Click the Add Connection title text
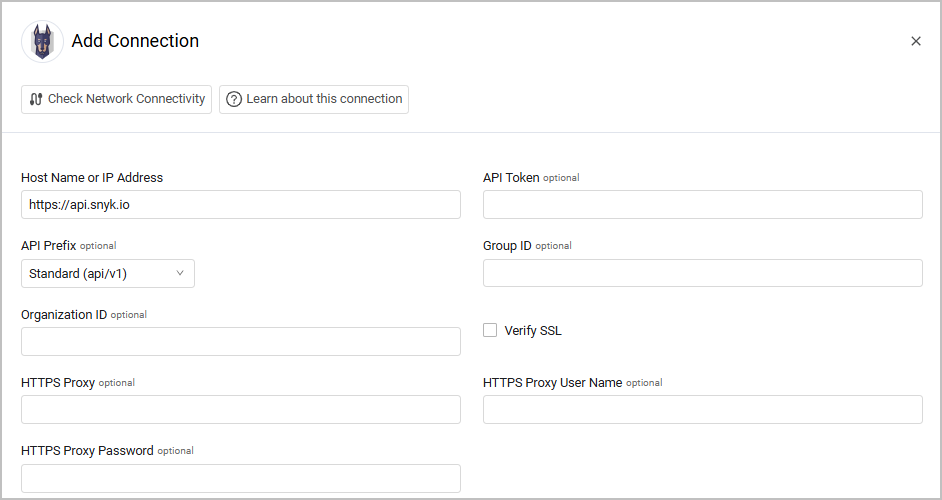The width and height of the screenshot is (942, 500). [135, 41]
